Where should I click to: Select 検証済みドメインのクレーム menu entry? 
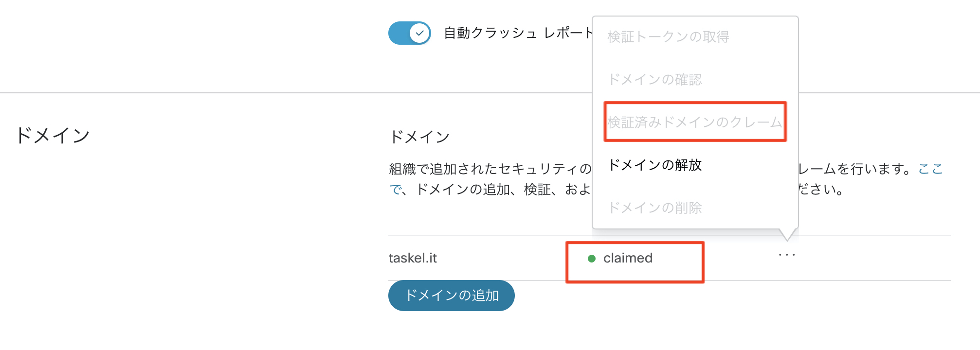pos(694,122)
